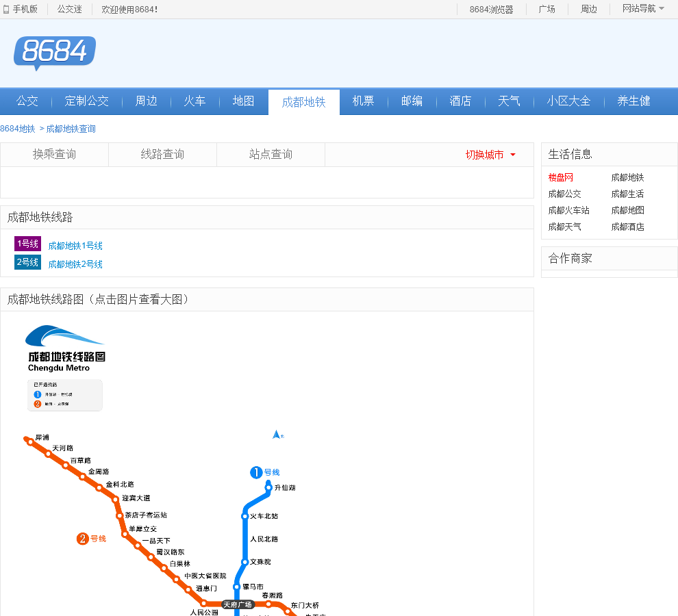
Task: Switch to the 站点查询 tab
Action: (271, 154)
